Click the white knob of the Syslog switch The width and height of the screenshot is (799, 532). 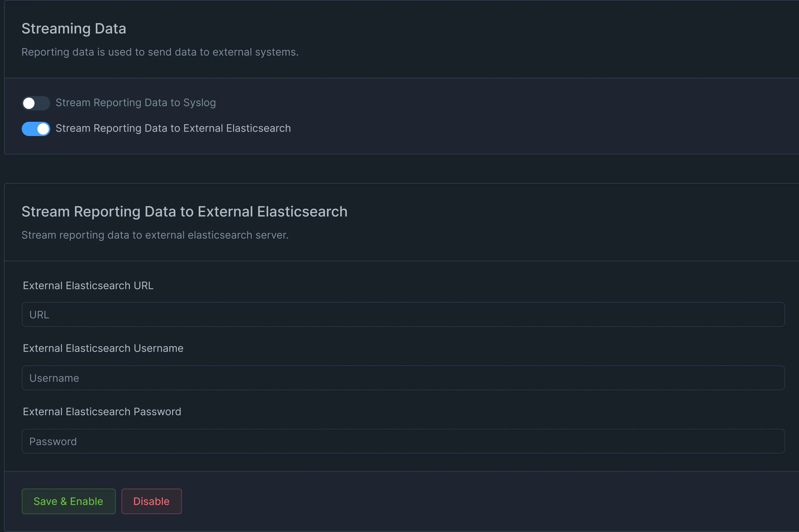tap(29, 103)
